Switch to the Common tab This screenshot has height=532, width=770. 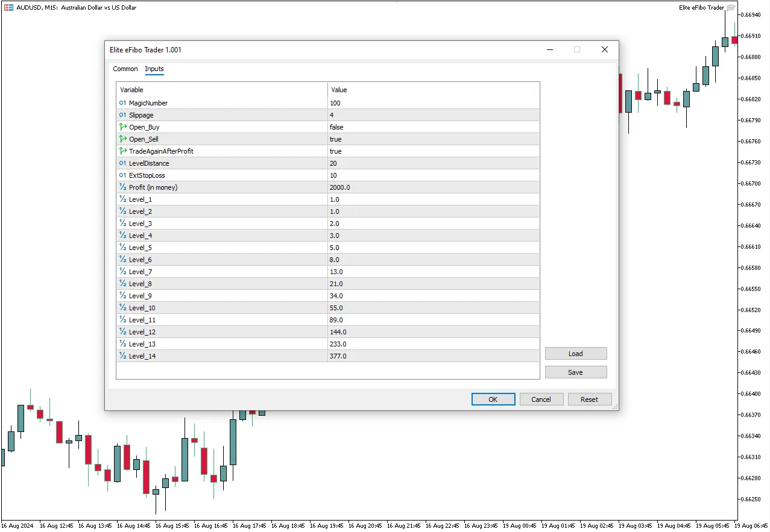coord(125,69)
